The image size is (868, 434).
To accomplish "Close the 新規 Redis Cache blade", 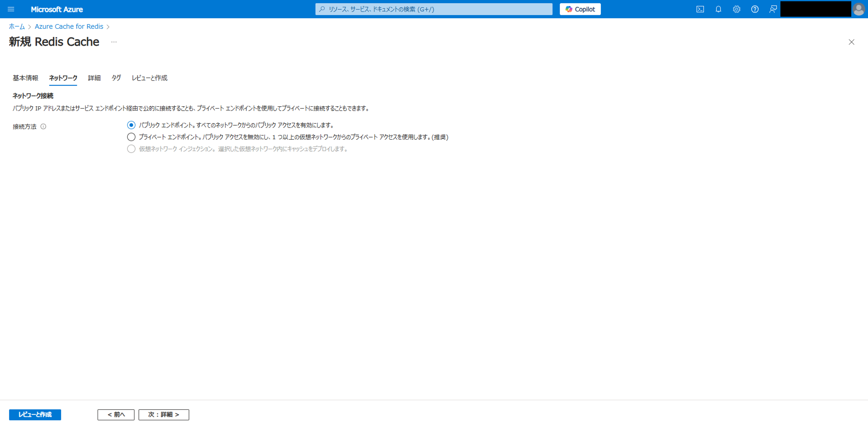I will (x=851, y=42).
